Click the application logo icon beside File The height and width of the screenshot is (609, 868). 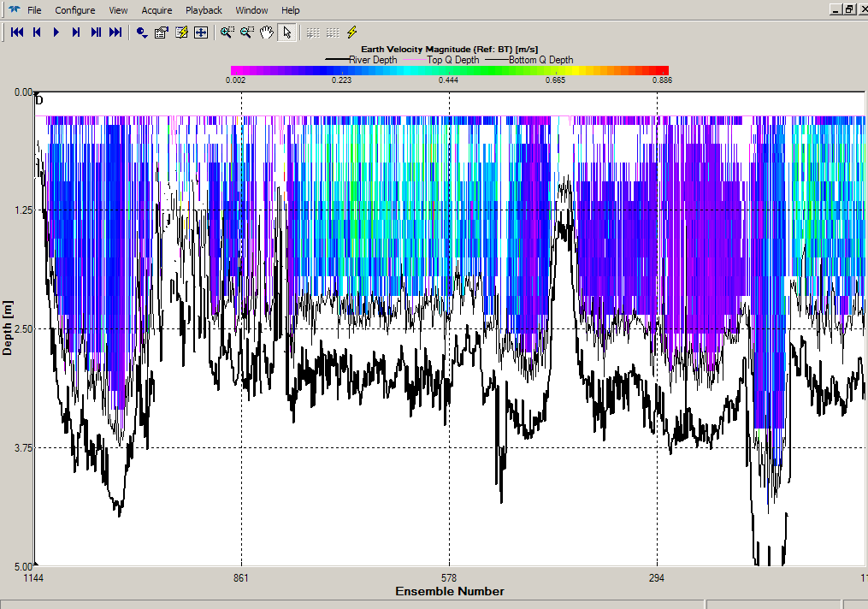tap(15, 9)
